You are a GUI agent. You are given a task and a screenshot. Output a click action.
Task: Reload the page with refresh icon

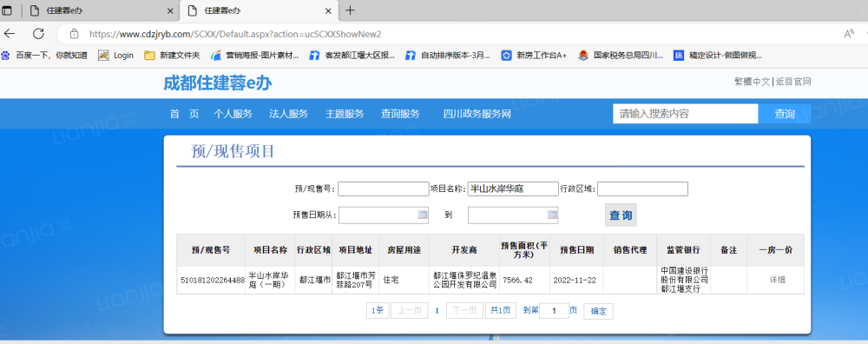tap(38, 34)
